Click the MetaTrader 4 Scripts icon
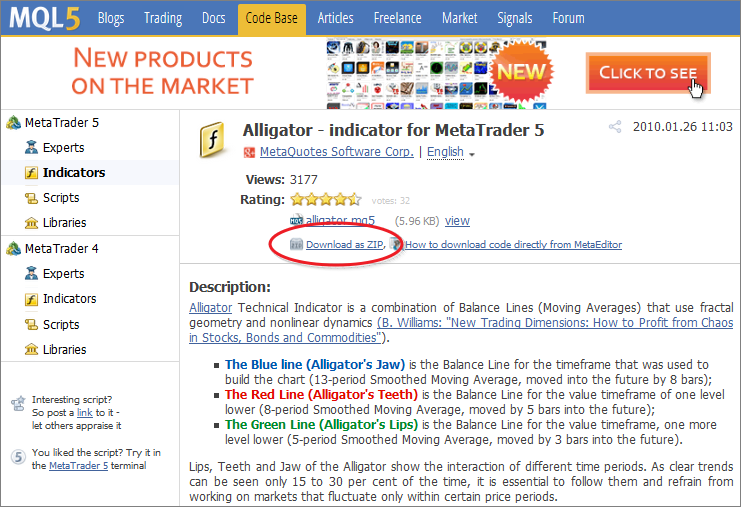The image size is (741, 507). (x=31, y=325)
